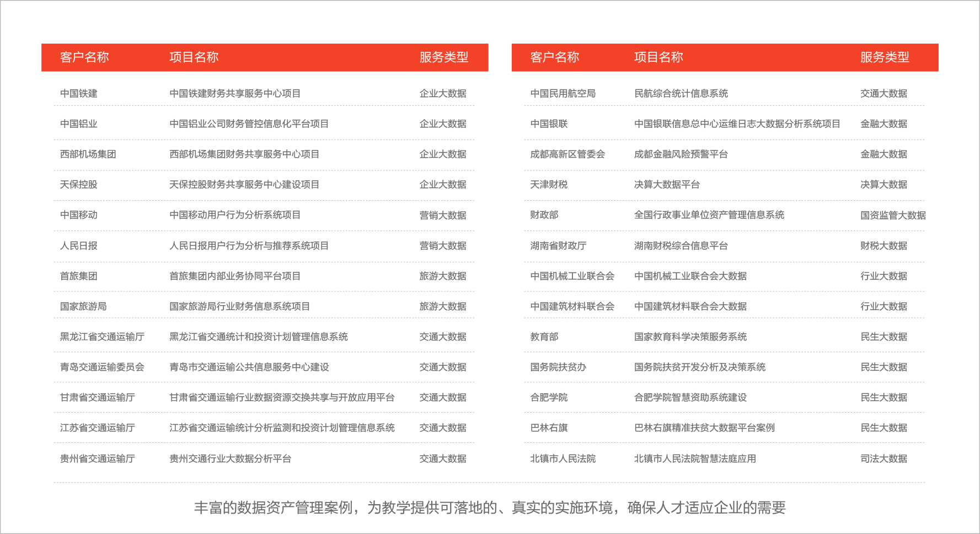The image size is (980, 534).
Task: Click the 北镇市人民法院智慧法庭应用 entry
Action: click(694, 458)
